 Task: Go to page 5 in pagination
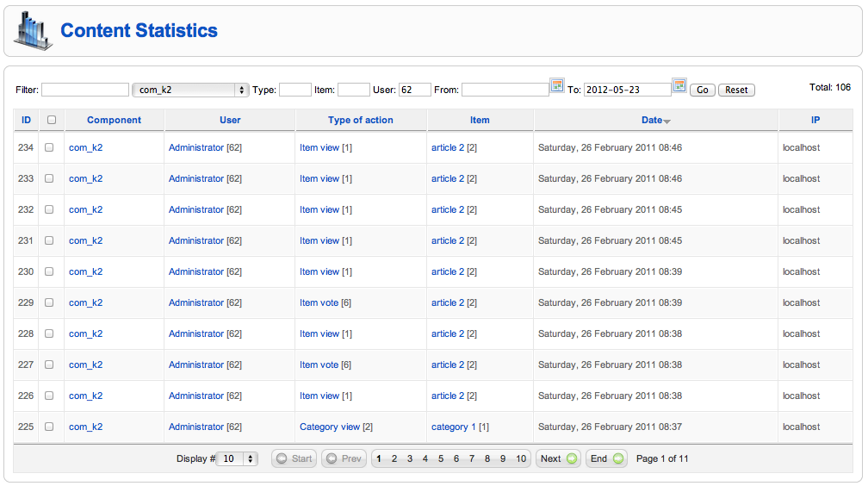(x=441, y=458)
